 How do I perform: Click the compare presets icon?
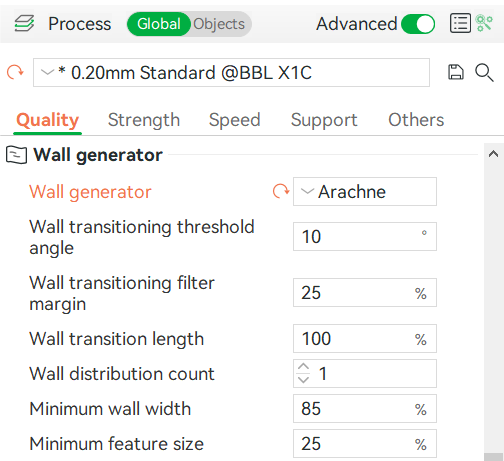pos(484,23)
